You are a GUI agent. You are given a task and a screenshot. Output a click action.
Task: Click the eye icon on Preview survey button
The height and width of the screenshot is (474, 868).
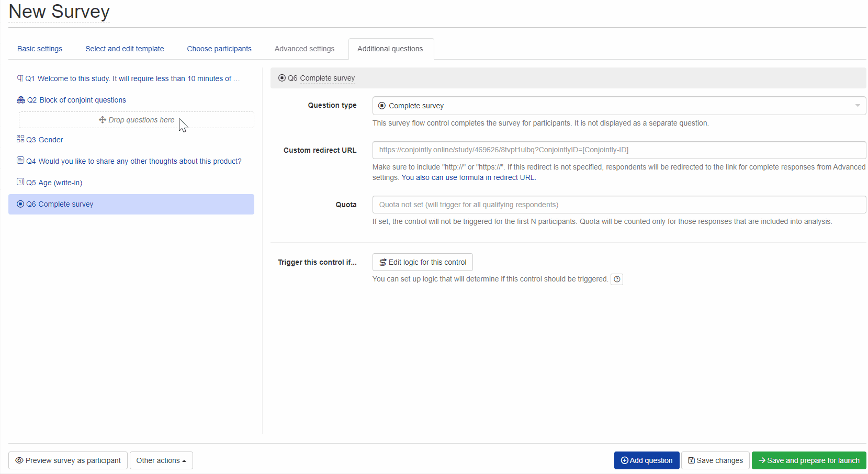pyautogui.click(x=19, y=460)
